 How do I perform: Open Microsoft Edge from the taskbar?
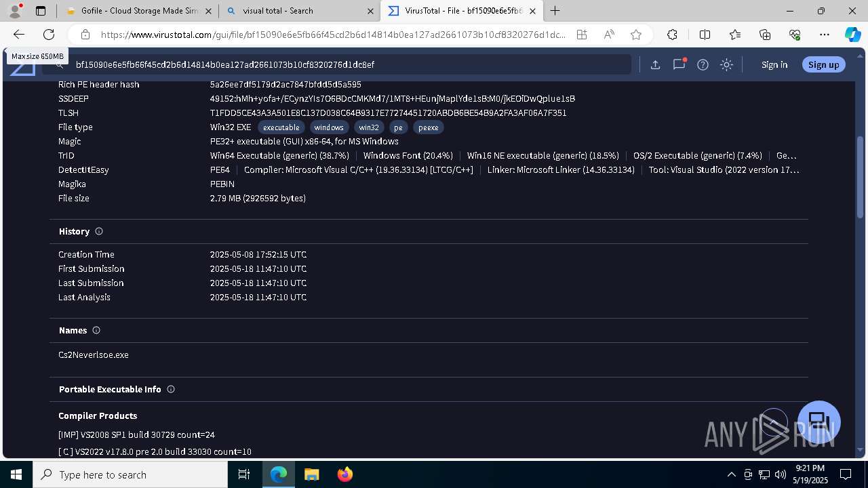click(279, 474)
